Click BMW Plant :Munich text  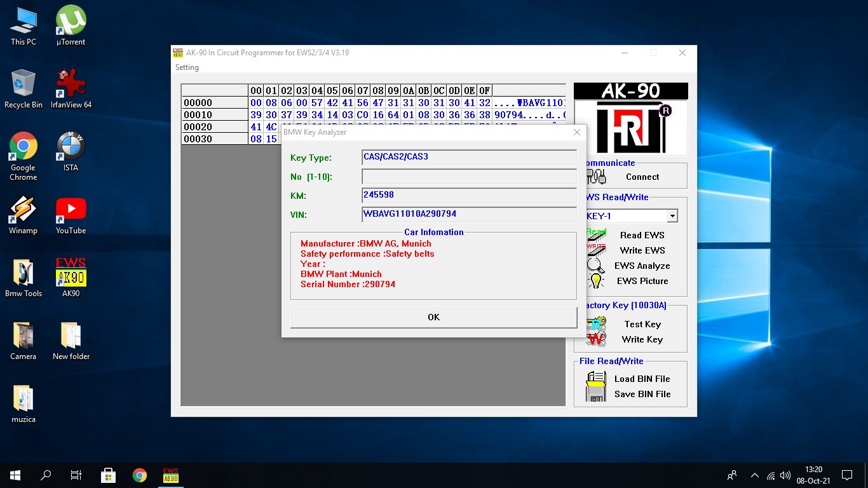pyautogui.click(x=341, y=274)
